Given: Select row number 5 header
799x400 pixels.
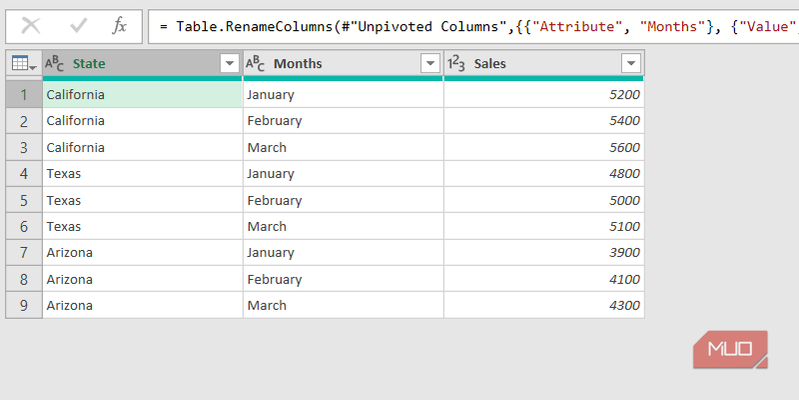Looking at the screenshot, I should click(x=24, y=200).
